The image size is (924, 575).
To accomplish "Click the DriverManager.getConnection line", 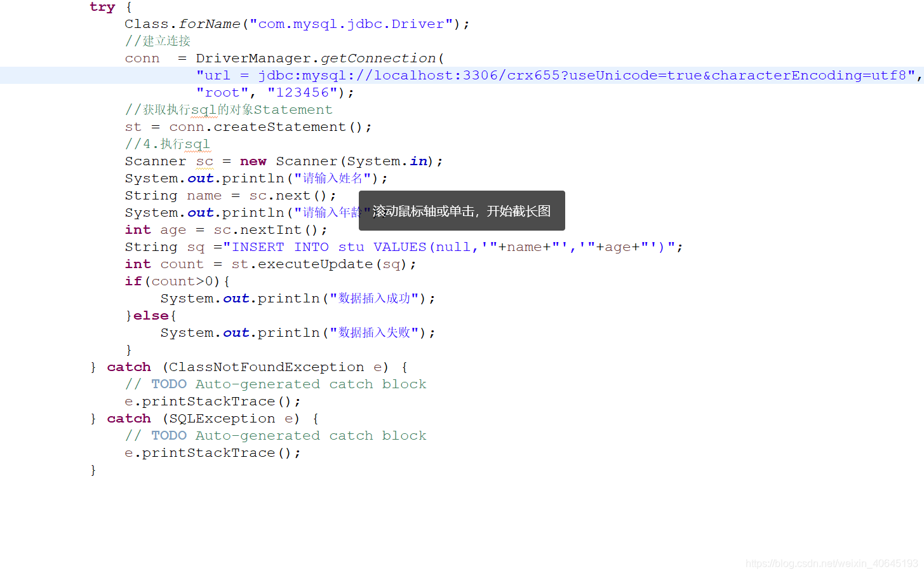I will (285, 58).
